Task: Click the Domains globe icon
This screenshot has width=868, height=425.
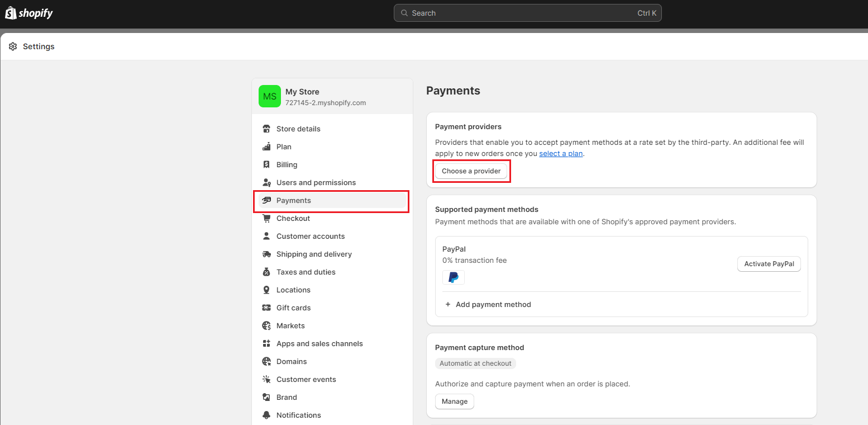Action: (266, 361)
